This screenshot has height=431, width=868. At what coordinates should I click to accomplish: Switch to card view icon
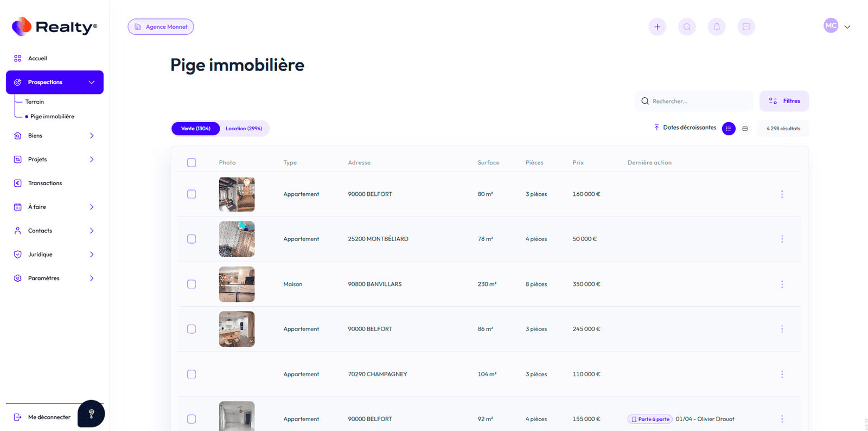tap(745, 129)
